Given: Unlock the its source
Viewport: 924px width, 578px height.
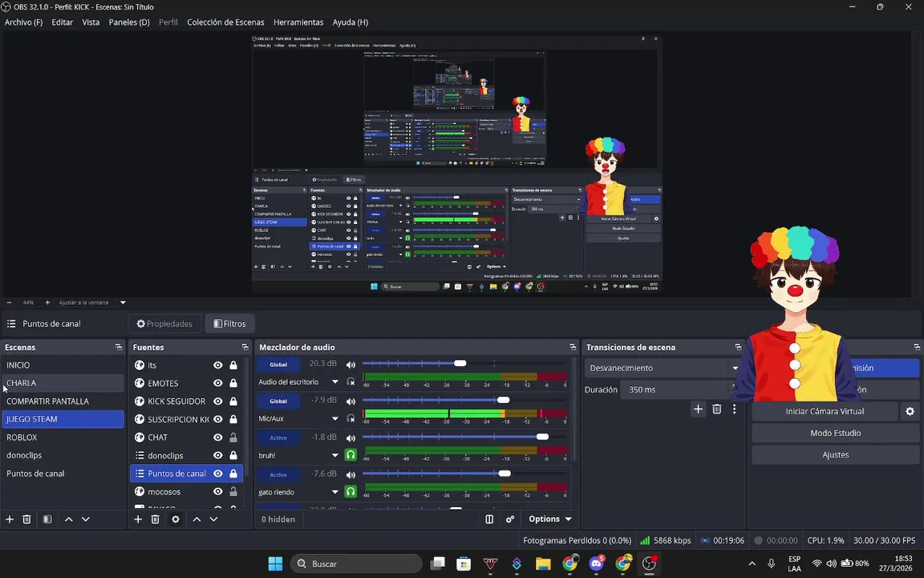Looking at the screenshot, I should point(233,365).
